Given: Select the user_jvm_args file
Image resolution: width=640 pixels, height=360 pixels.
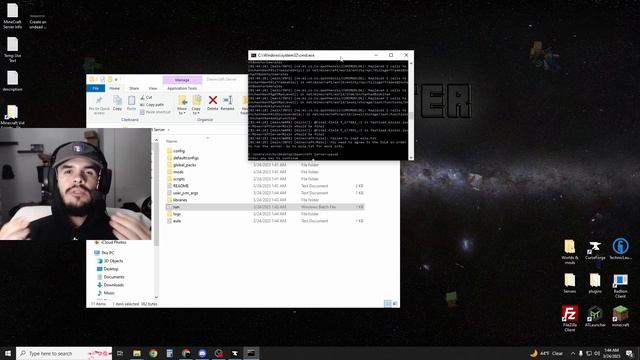Looking at the screenshot, I should click(x=185, y=193).
